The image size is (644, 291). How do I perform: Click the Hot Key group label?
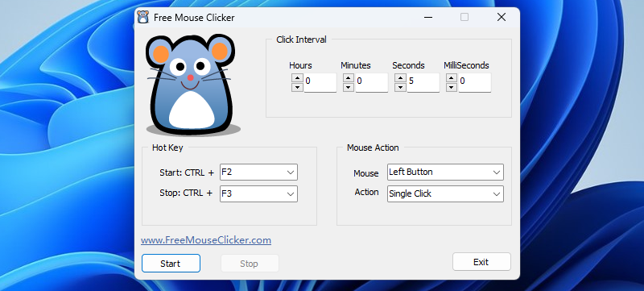point(167,148)
